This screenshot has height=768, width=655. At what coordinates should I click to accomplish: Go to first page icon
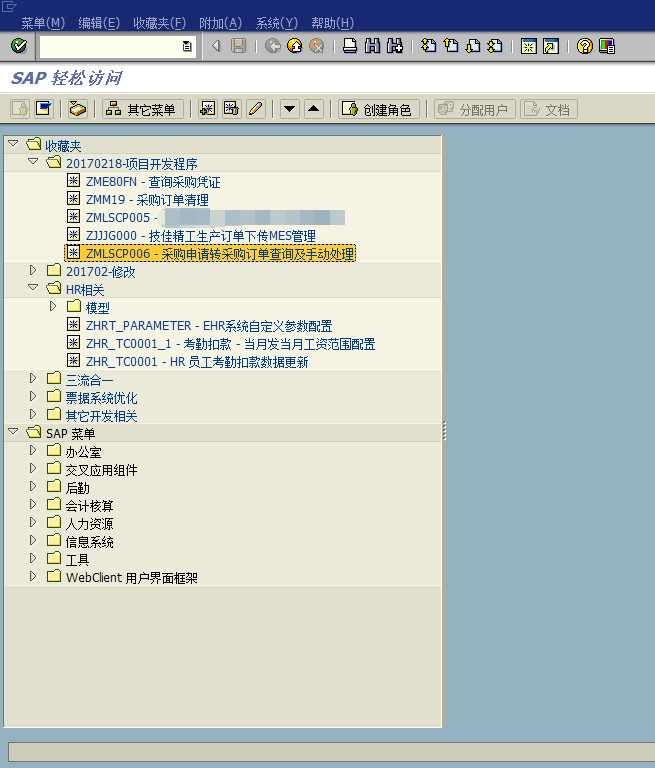click(x=429, y=46)
